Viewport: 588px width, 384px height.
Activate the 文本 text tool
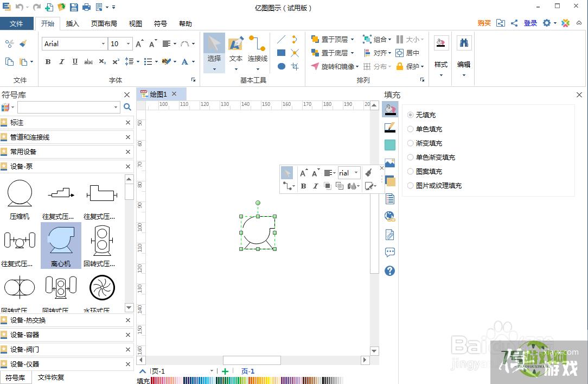(x=236, y=52)
